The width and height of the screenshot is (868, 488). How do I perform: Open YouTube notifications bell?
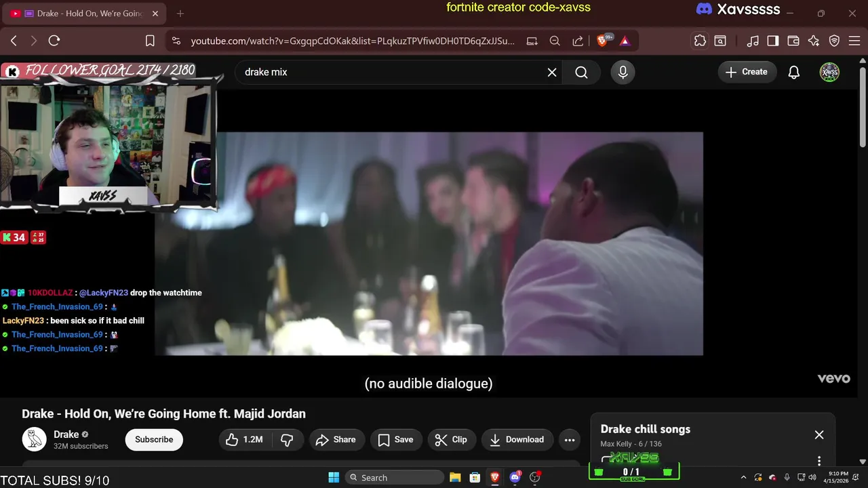click(x=794, y=72)
